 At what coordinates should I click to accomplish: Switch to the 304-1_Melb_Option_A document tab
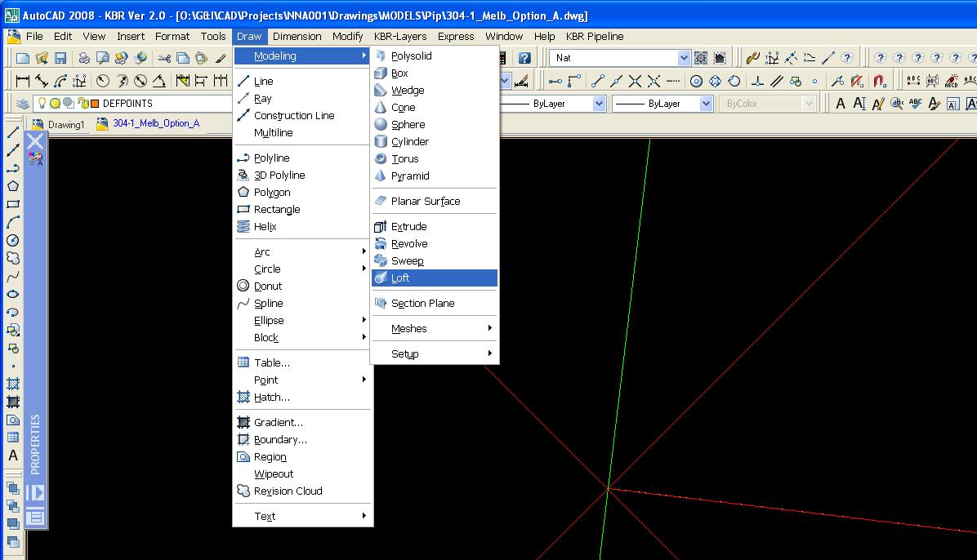point(149,123)
